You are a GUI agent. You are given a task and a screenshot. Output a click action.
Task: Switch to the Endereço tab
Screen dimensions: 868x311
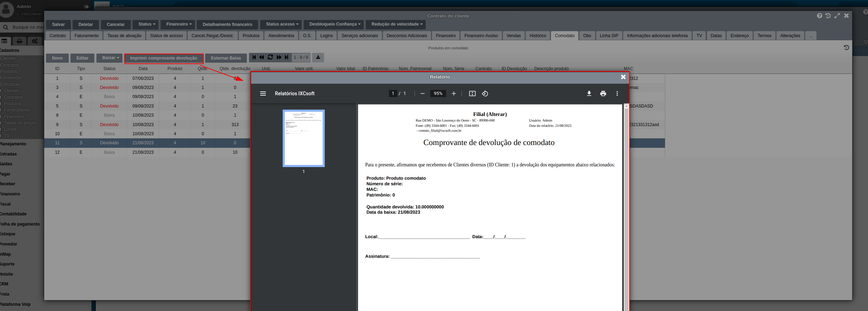pos(740,36)
